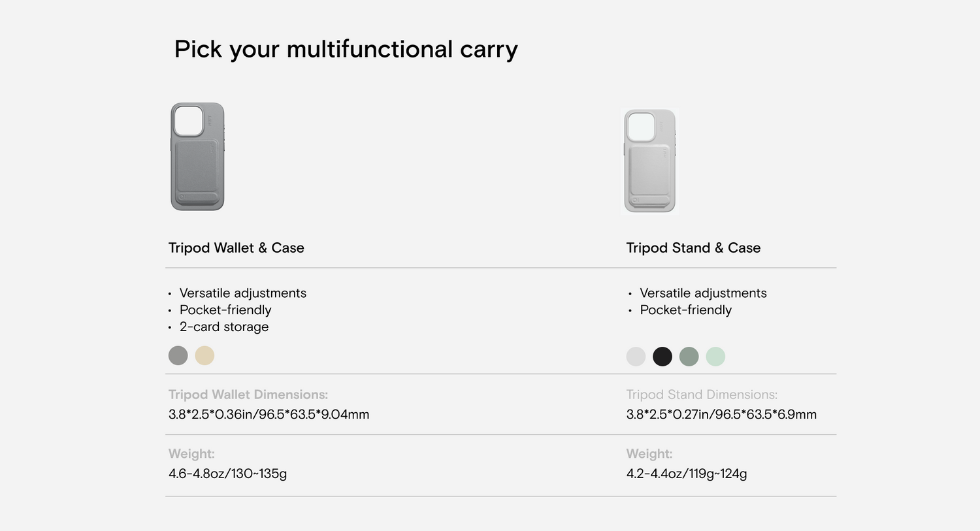This screenshot has width=980, height=531.
Task: Click the gray Tripod Wallet case image
Action: pos(197,157)
